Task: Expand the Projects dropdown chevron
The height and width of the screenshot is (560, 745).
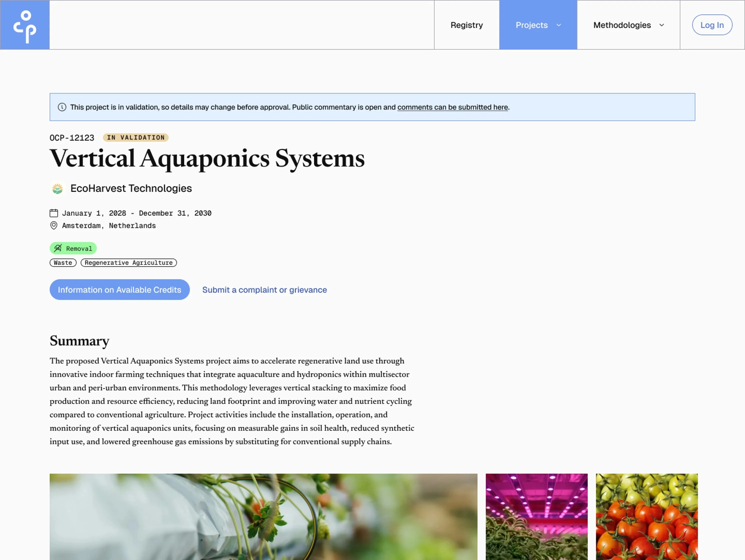Action: point(559,25)
